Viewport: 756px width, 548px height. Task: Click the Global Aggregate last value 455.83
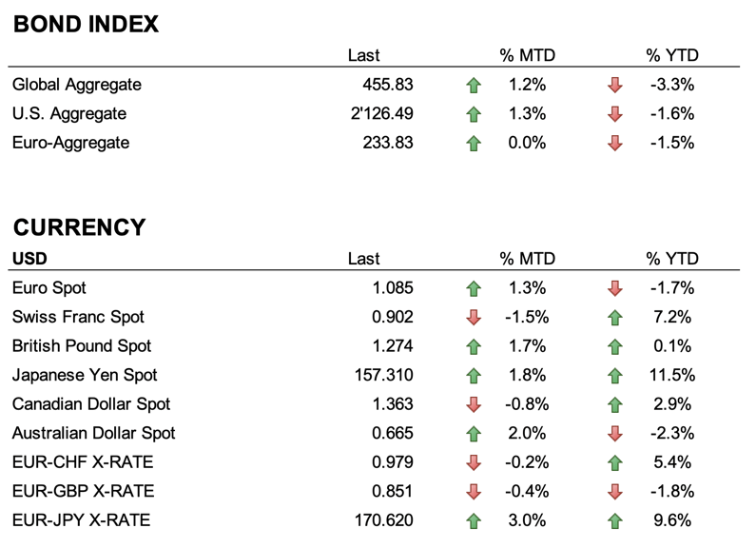pos(388,85)
